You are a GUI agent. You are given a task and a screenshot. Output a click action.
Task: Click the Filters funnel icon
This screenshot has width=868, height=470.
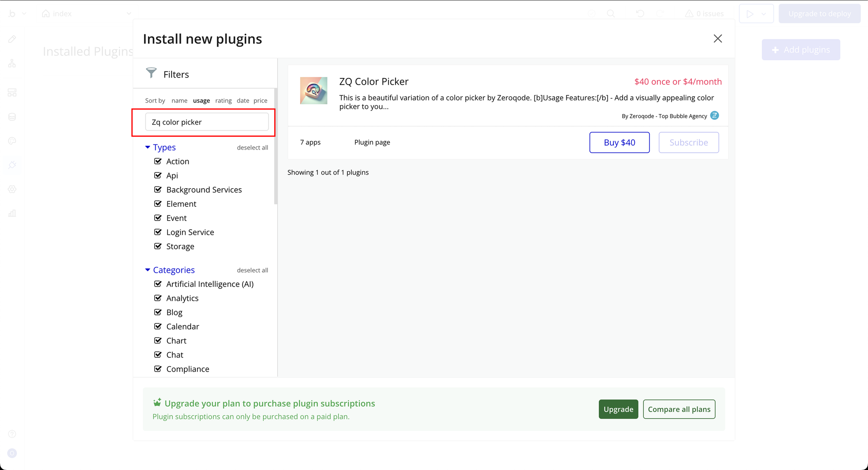tap(151, 73)
